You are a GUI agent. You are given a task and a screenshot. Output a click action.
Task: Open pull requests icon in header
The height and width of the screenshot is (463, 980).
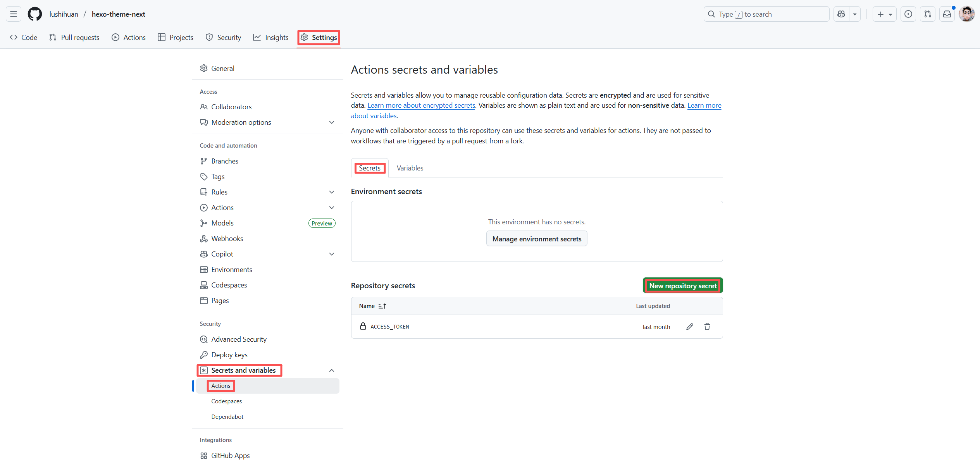coord(927,14)
